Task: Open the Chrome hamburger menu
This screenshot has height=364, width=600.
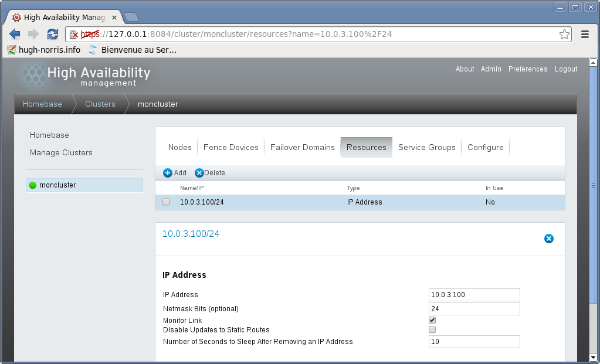Action: [585, 34]
